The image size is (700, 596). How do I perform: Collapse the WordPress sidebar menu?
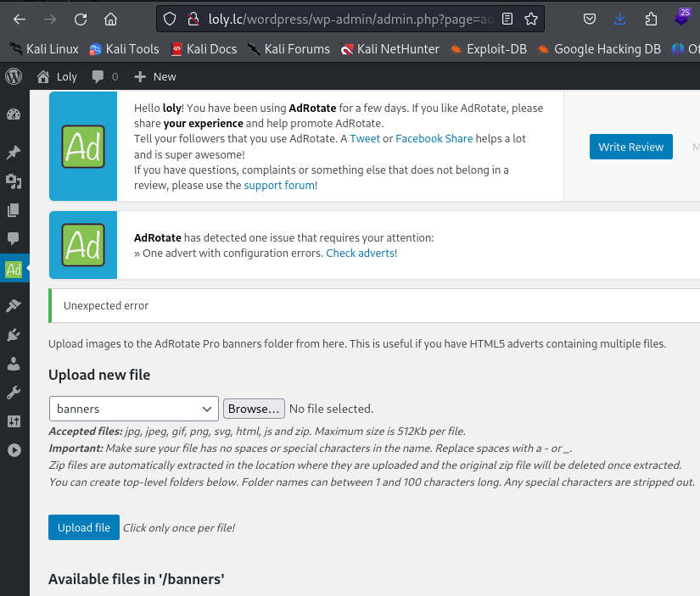(14, 450)
